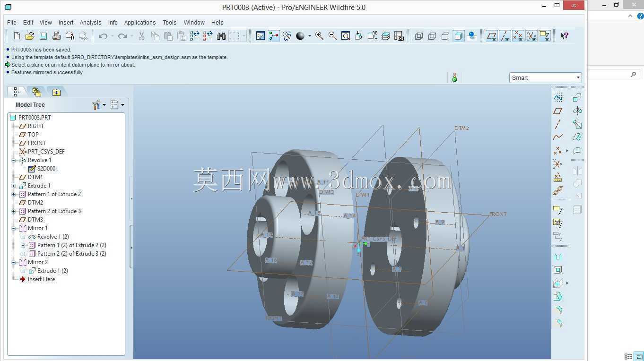
Task: Click the scissors Cut icon
Action: (x=141, y=36)
